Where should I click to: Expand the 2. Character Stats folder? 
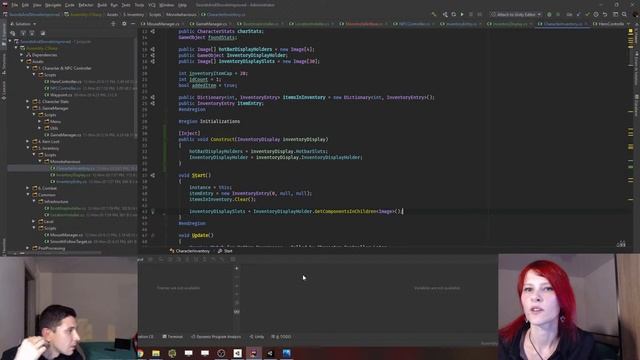[x=28, y=102]
